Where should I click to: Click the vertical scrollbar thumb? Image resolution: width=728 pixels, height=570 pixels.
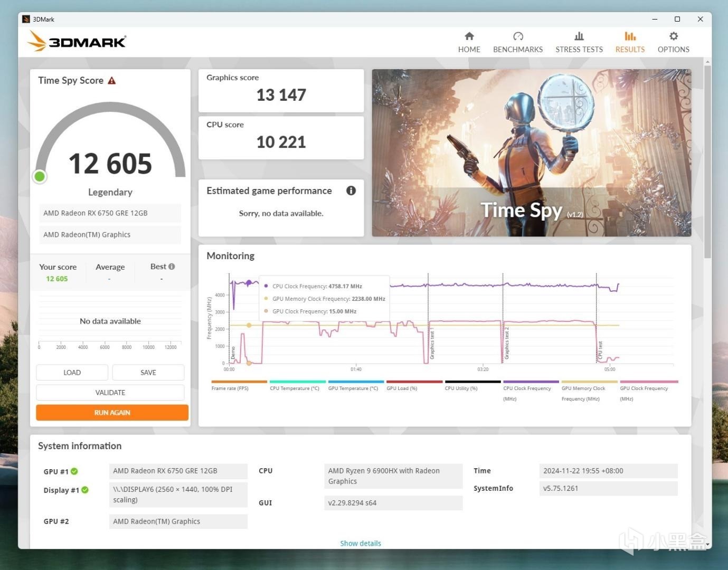tap(707, 161)
